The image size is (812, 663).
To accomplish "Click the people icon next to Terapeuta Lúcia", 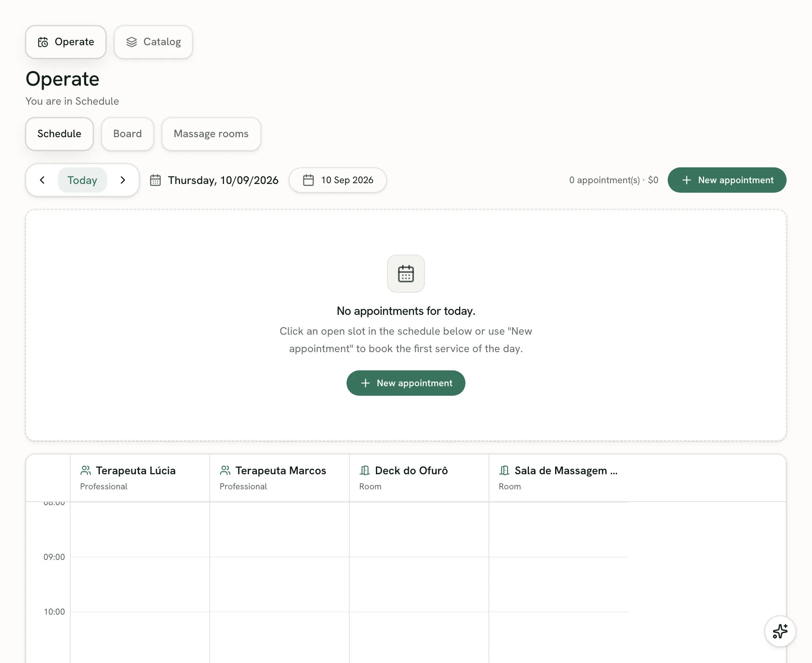I will click(x=86, y=471).
